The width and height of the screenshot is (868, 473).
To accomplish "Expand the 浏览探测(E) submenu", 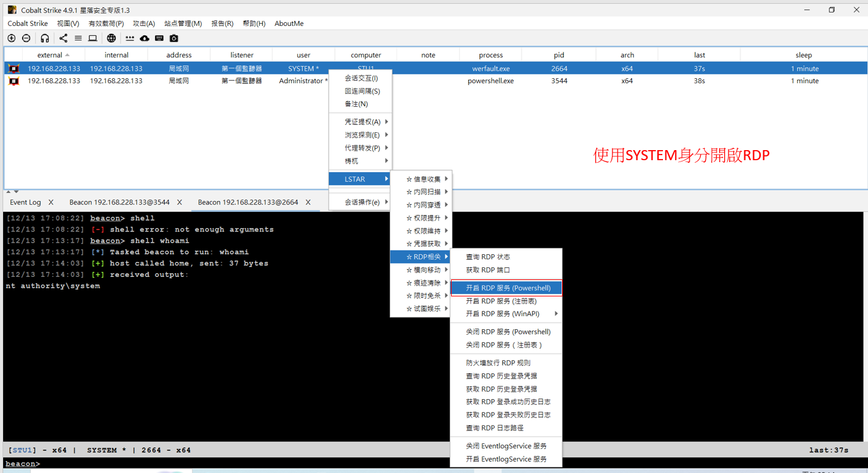I will [360, 135].
